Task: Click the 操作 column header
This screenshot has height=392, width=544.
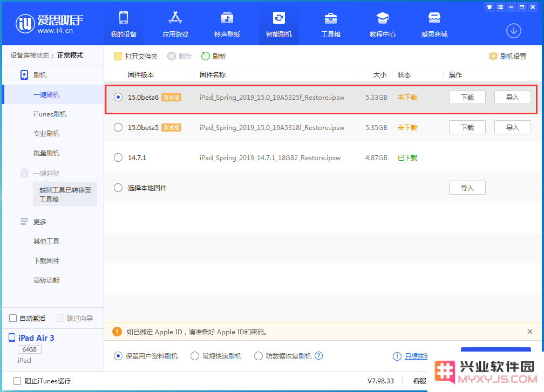Action: coord(455,75)
